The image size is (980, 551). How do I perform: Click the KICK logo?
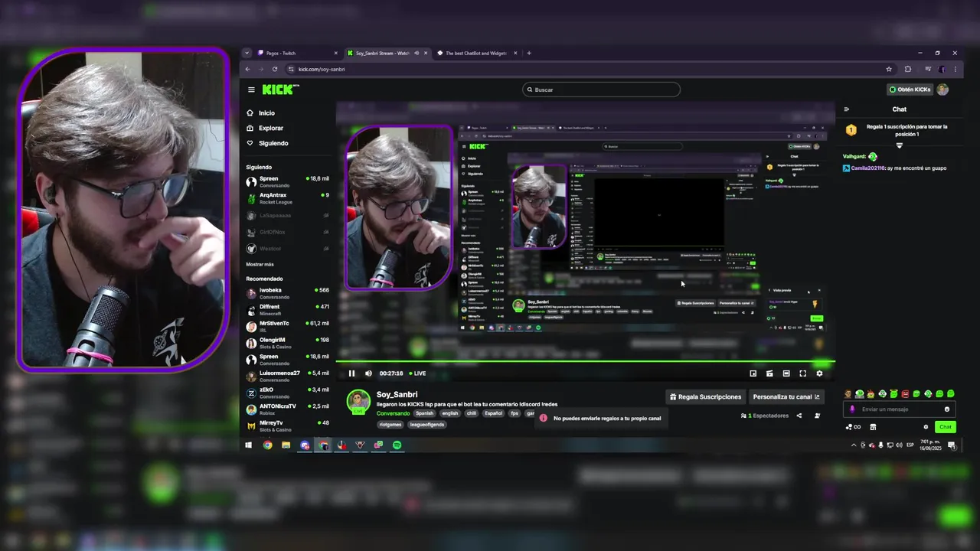coord(279,90)
